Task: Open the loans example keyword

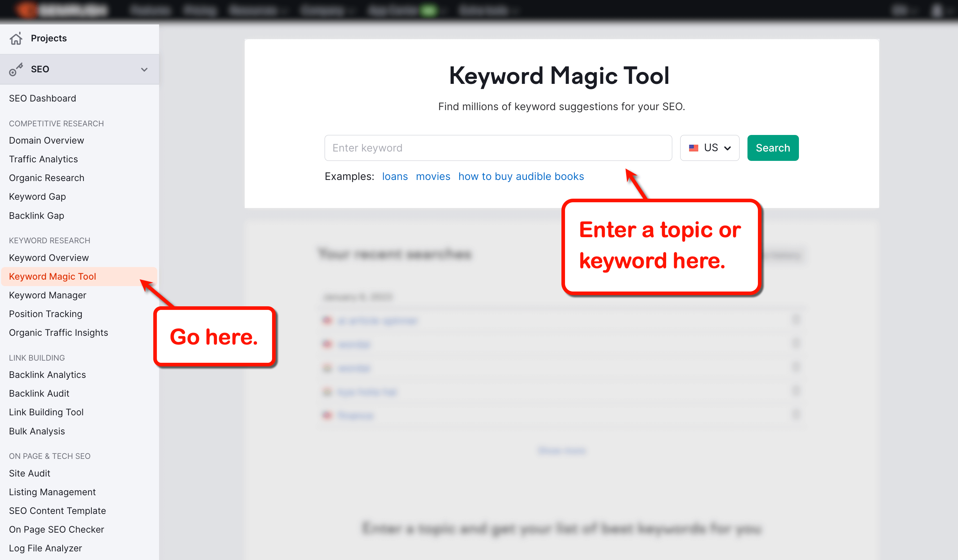Action: pos(395,176)
